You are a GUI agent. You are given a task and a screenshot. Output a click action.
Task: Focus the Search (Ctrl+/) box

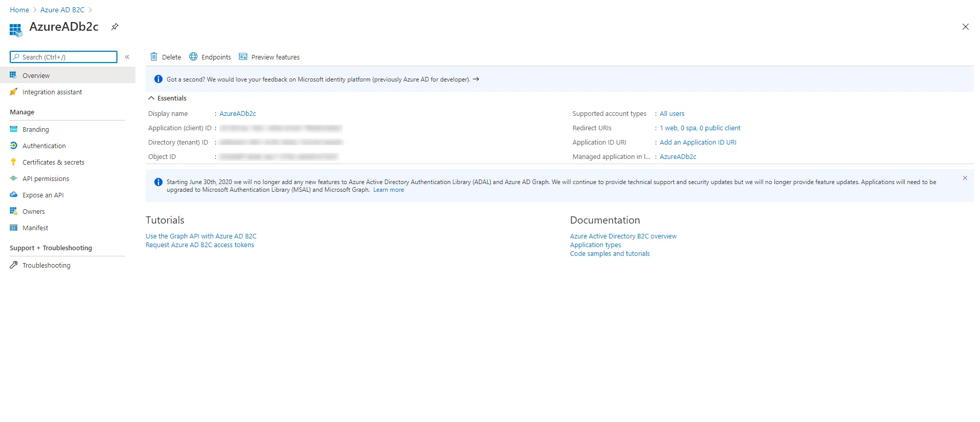coord(64,57)
